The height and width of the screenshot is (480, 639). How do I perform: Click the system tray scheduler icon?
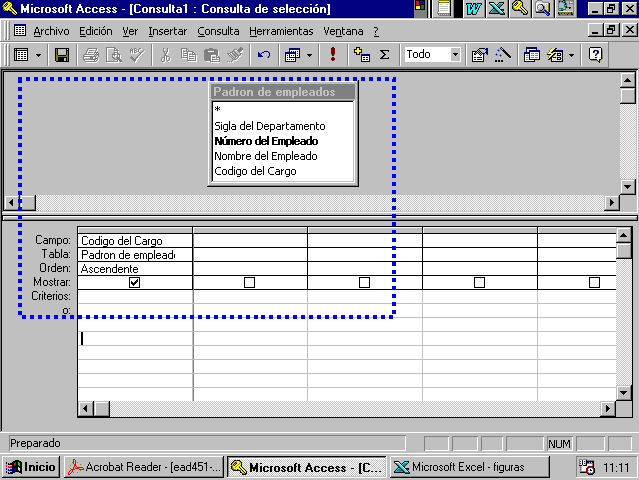[x=587, y=467]
